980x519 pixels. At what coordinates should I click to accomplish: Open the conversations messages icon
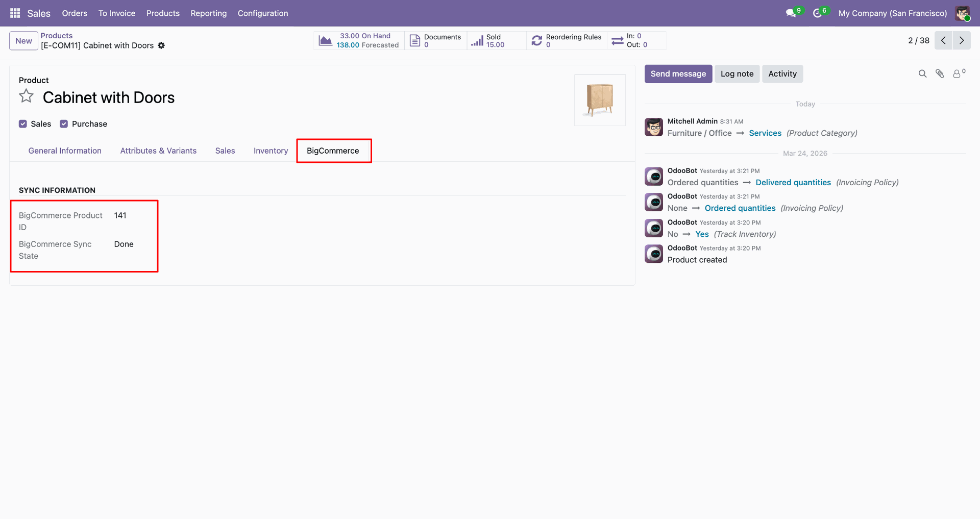coord(791,13)
